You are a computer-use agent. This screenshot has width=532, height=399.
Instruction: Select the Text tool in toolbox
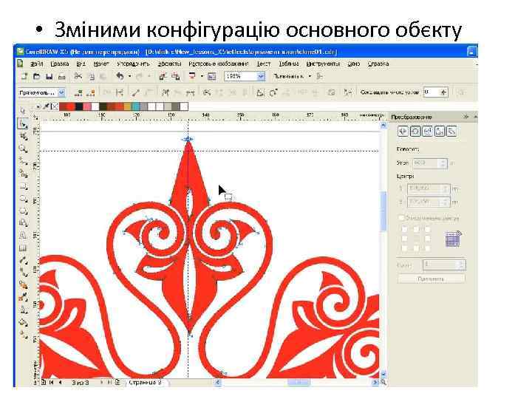pos(23,236)
